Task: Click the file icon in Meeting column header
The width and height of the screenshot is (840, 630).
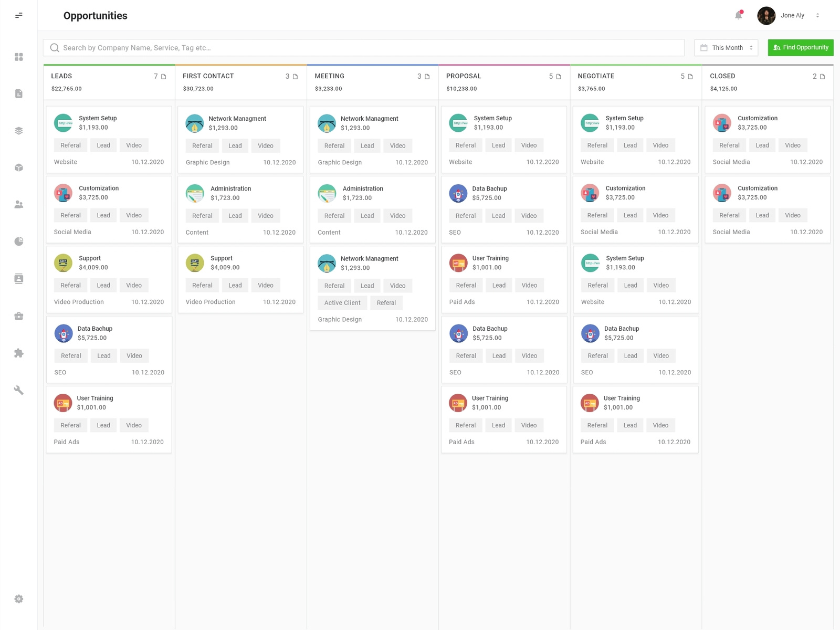Action: point(427,77)
